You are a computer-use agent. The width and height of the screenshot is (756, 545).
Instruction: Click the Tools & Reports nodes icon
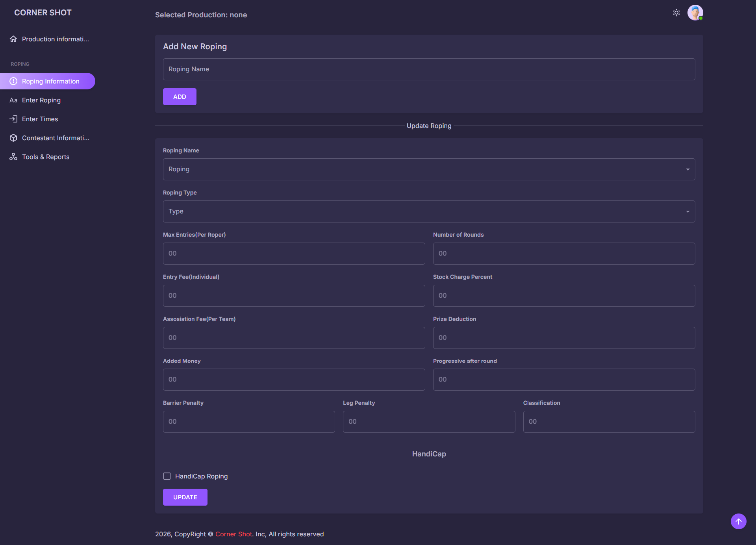pos(13,157)
